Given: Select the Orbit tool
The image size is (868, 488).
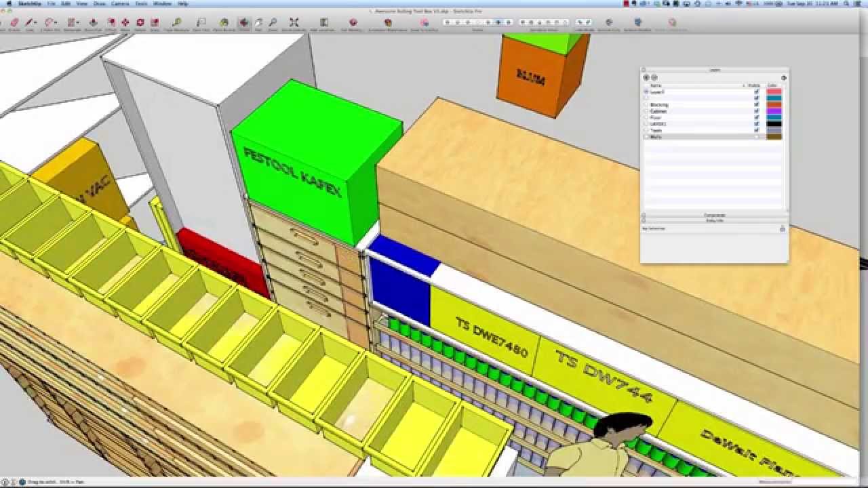Looking at the screenshot, I should tap(243, 22).
